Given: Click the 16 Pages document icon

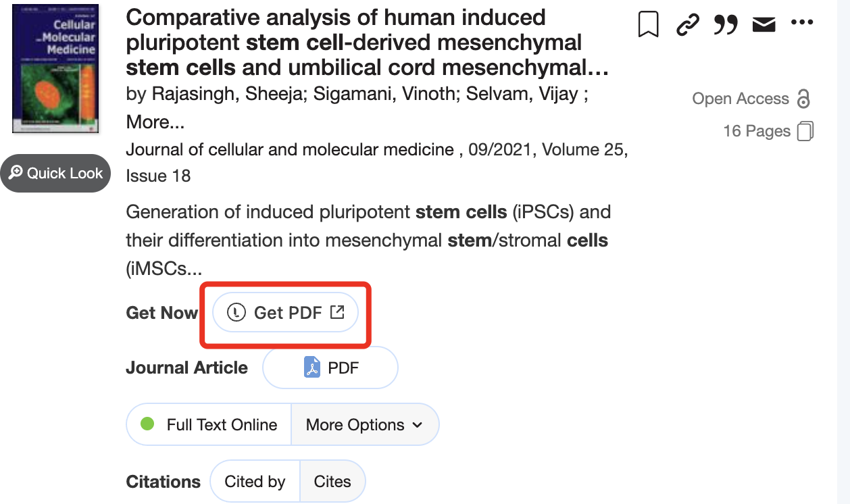Looking at the screenshot, I should (805, 131).
